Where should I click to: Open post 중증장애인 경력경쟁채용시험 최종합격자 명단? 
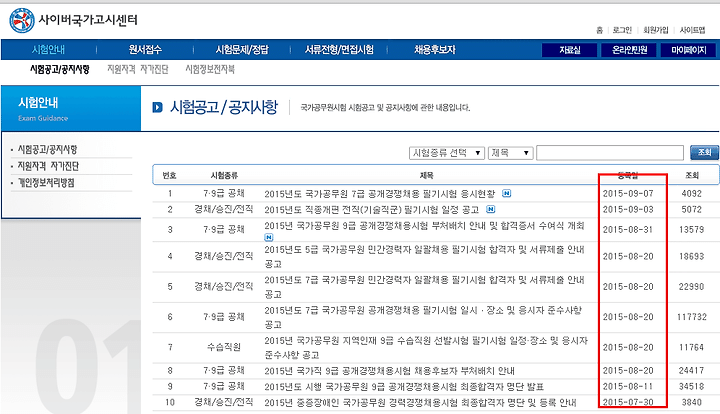pyautogui.click(x=420, y=403)
